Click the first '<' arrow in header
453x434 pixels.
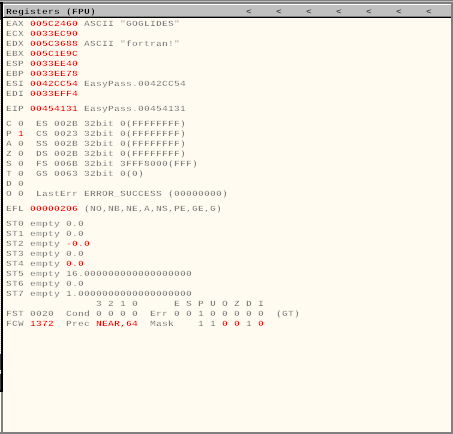pyautogui.click(x=249, y=12)
